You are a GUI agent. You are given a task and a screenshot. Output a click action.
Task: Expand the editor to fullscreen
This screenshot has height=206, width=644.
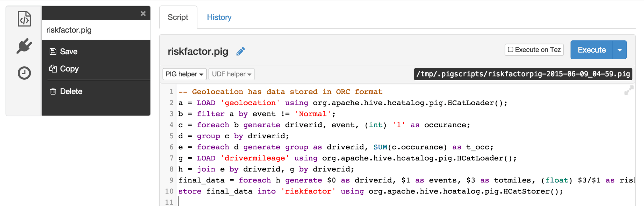(629, 90)
